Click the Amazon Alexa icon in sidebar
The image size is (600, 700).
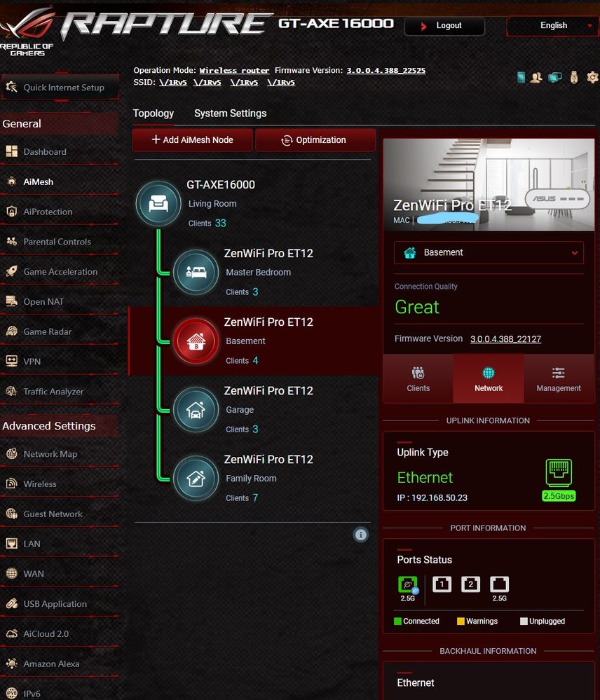12,664
